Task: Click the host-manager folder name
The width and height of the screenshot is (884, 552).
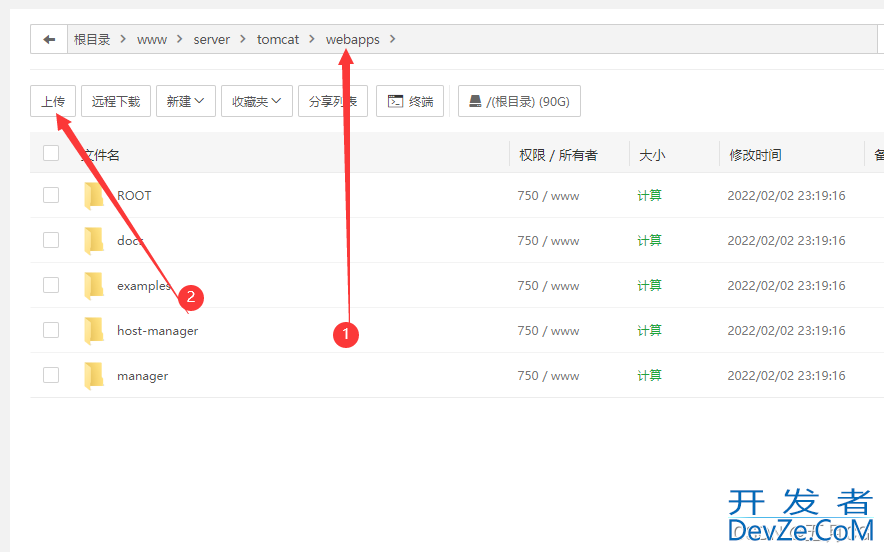Action: pyautogui.click(x=158, y=331)
